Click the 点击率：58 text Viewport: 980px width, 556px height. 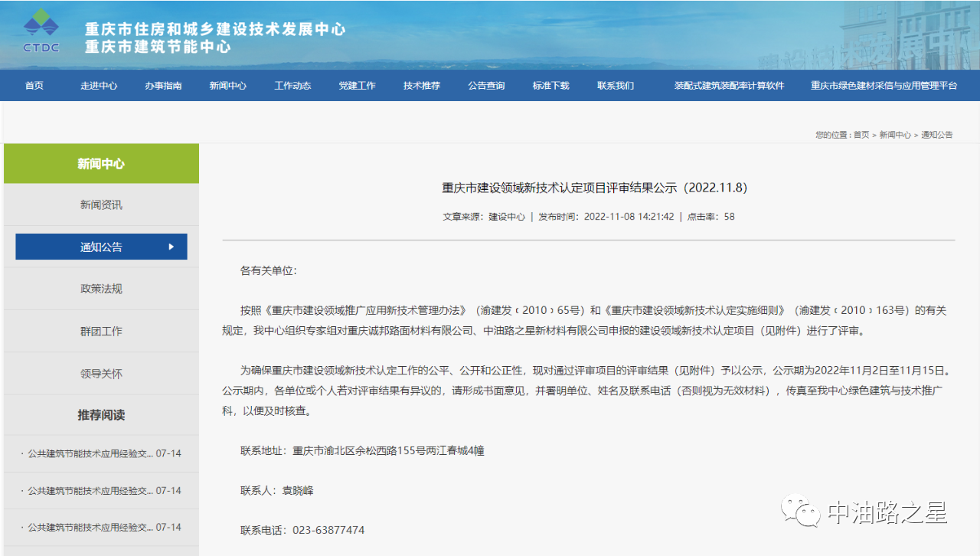tap(710, 217)
